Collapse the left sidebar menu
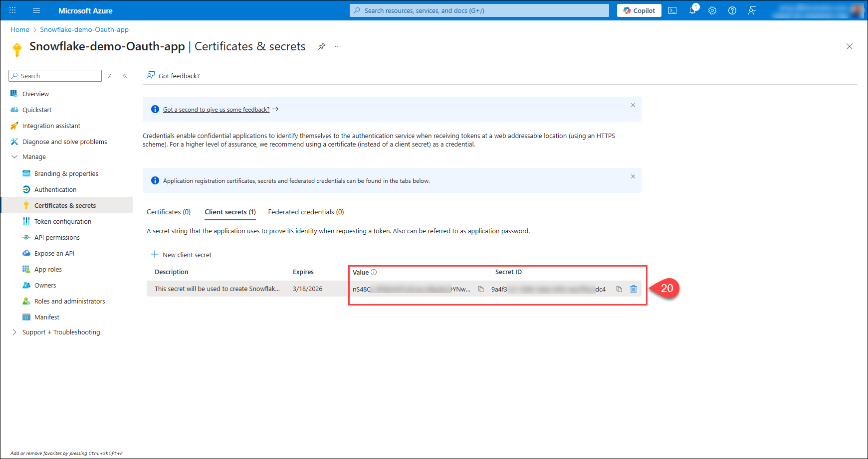Screen dimensions: 868x459 click(x=125, y=76)
